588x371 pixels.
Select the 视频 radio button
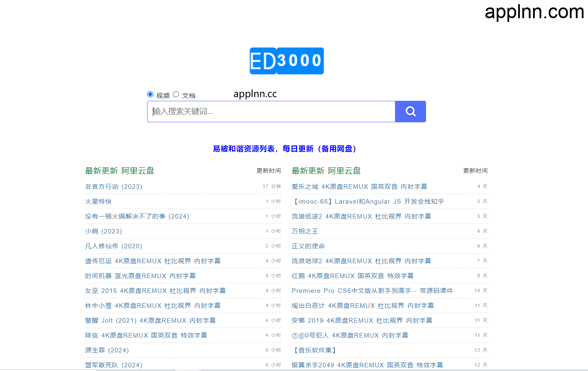pos(150,94)
